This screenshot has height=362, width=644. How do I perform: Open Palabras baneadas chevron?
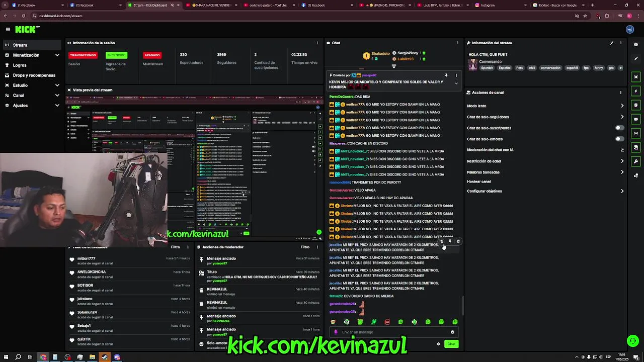coord(622,172)
